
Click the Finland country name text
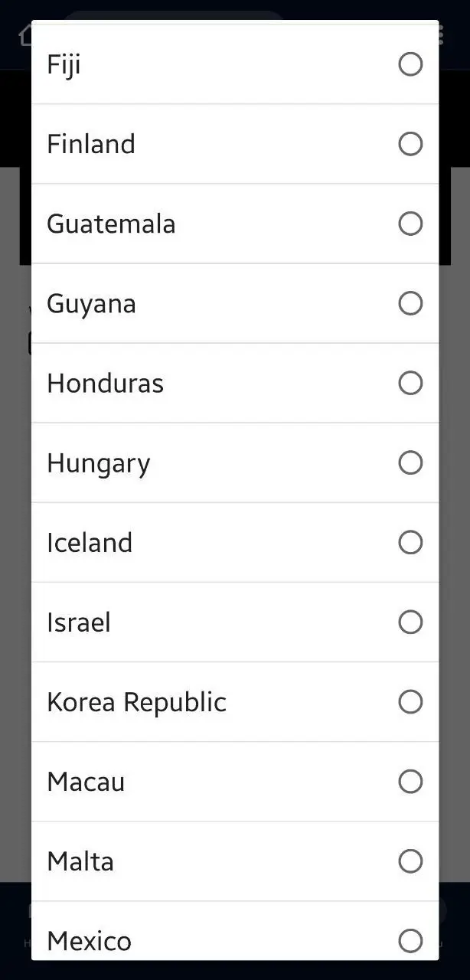tap(90, 144)
